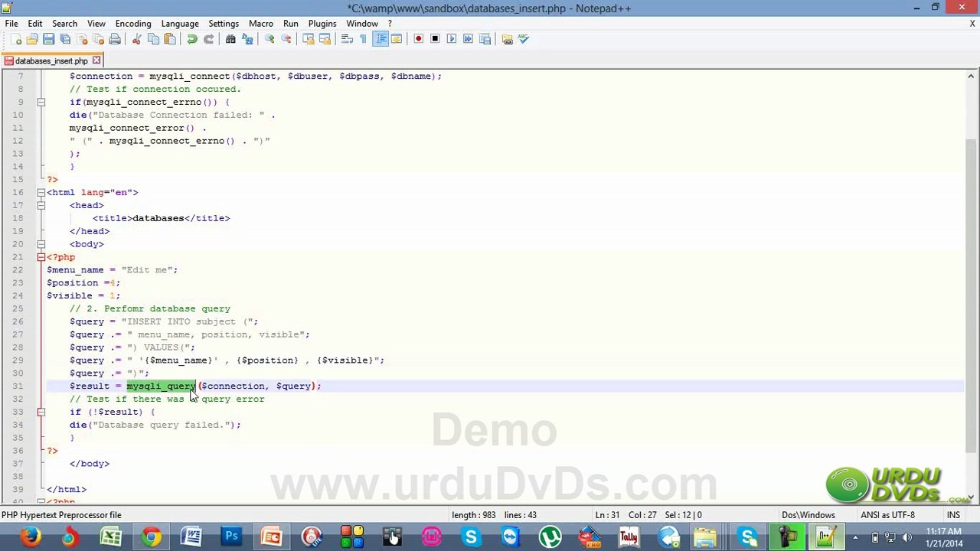Open the Encoding menu
The image size is (980, 551).
(133, 24)
